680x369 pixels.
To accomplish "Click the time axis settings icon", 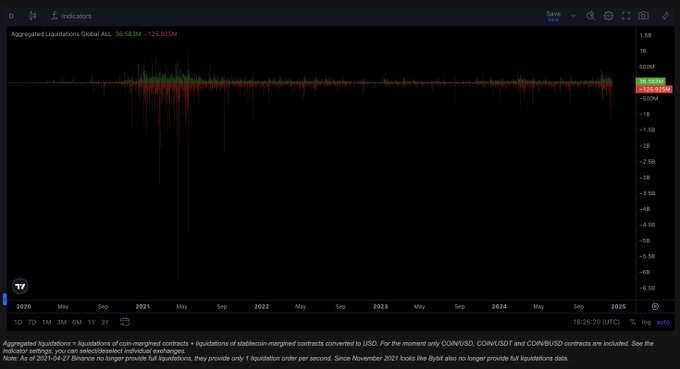I will coord(655,307).
